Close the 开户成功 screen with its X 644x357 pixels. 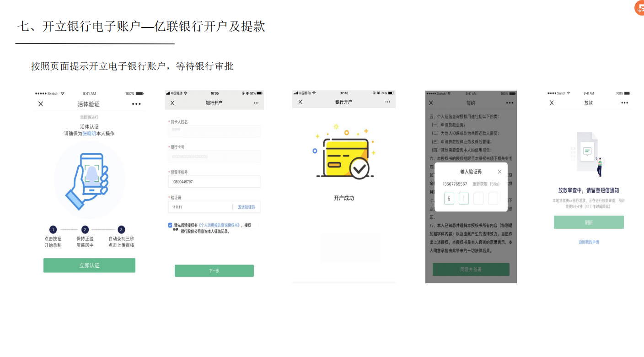point(300,102)
